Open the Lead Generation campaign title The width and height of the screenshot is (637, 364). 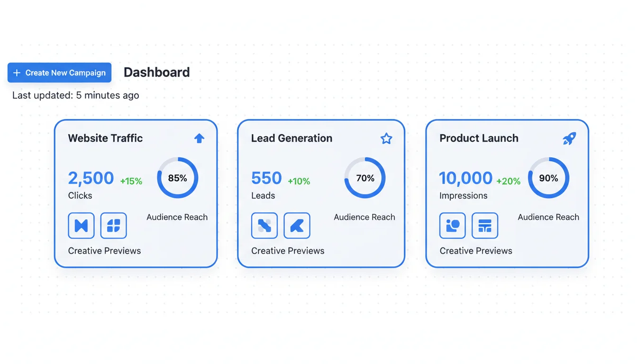pyautogui.click(x=291, y=138)
